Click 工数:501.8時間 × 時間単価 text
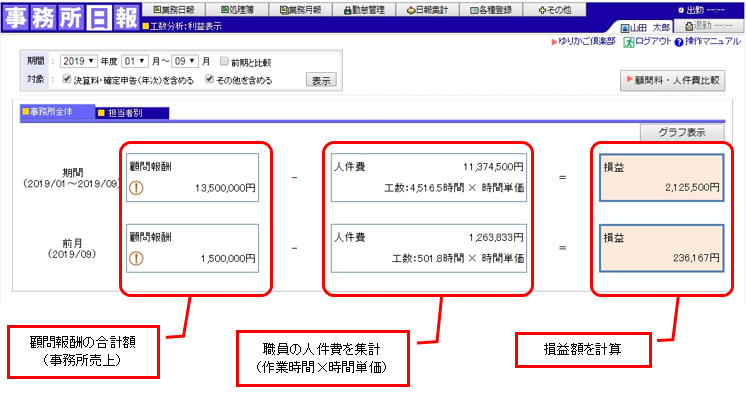 pyautogui.click(x=458, y=258)
